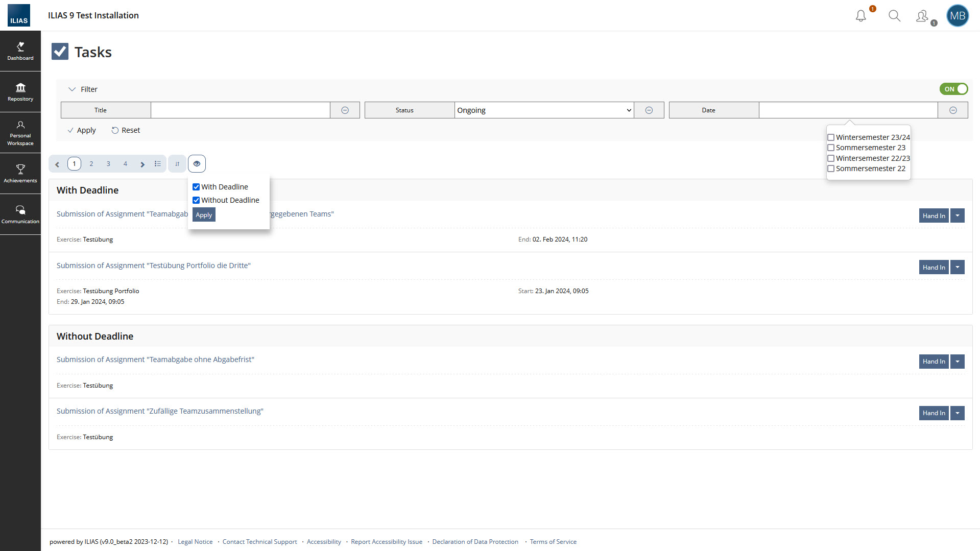Viewport: 980px width, 551px height.
Task: Uncheck the With Deadline checkbox
Action: coord(196,187)
